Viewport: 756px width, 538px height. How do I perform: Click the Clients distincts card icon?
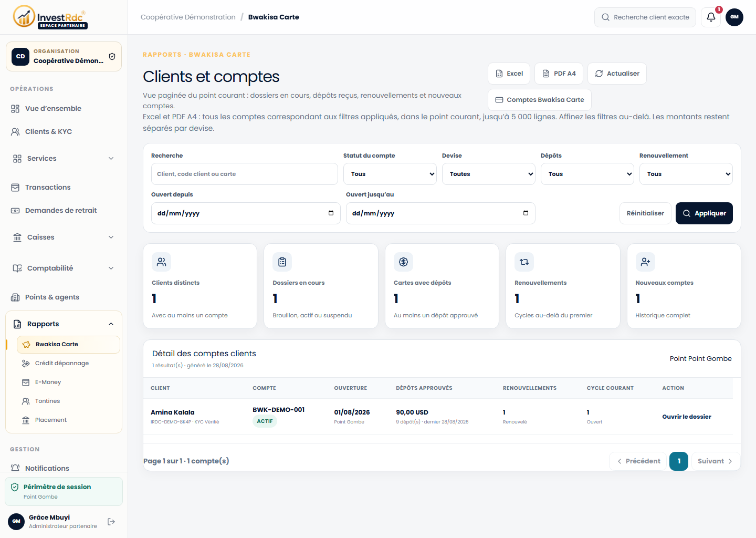pos(161,262)
